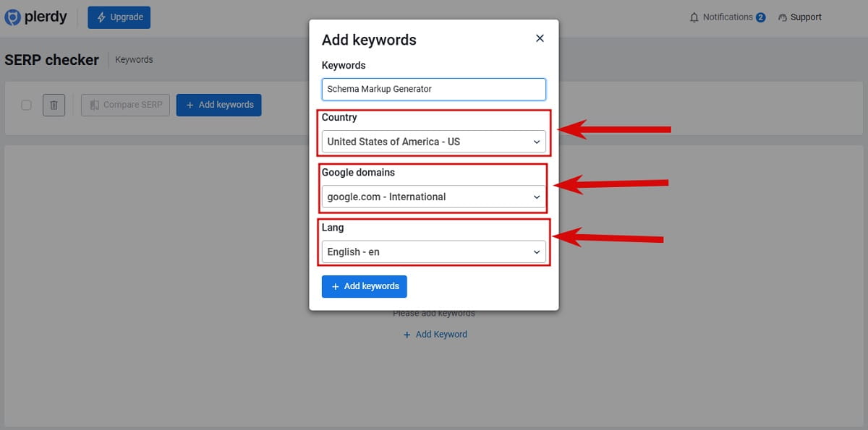Click the trash delete icon
The image size is (868, 430).
tap(54, 105)
